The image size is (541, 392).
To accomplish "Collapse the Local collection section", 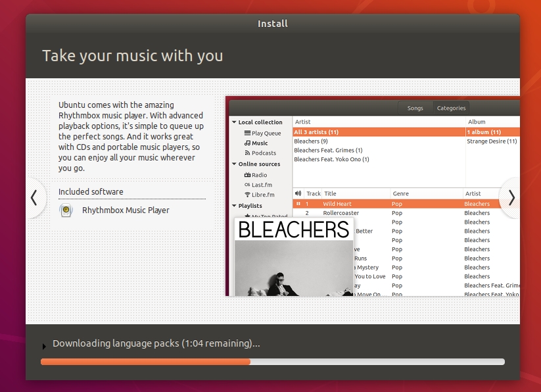I will 233,122.
